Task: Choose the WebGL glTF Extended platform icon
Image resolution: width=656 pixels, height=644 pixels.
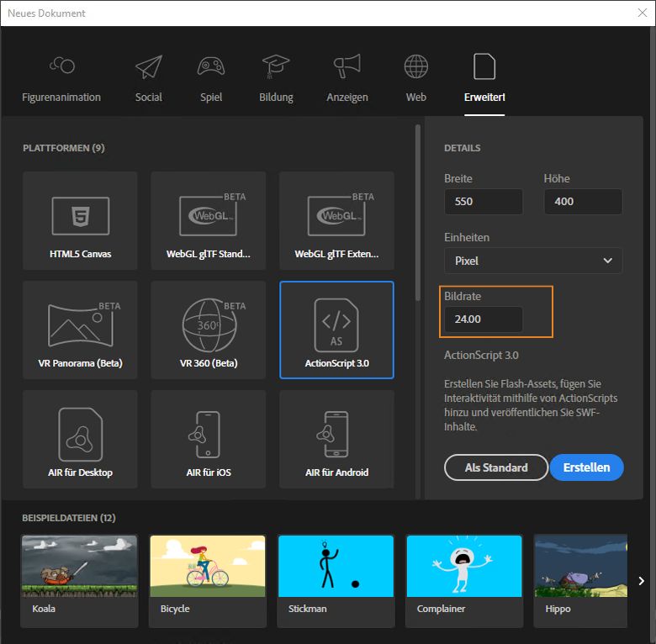Action: tap(341, 215)
